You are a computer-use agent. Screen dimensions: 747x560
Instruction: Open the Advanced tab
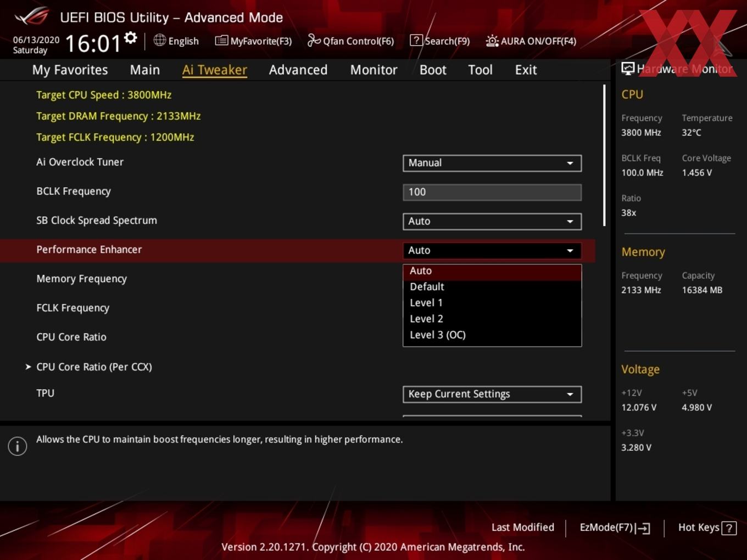(298, 70)
